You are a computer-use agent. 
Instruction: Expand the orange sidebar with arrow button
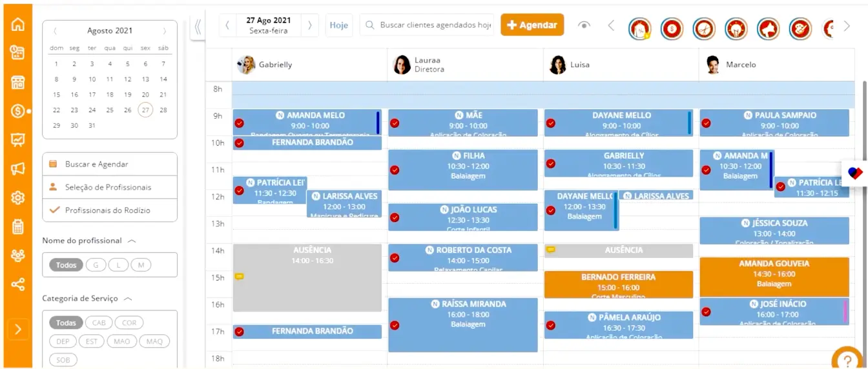pyautogui.click(x=17, y=329)
